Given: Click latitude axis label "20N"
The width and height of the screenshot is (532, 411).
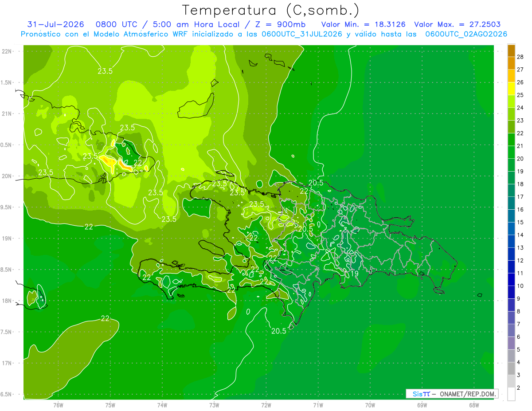Looking at the screenshot, I should [7, 176].
